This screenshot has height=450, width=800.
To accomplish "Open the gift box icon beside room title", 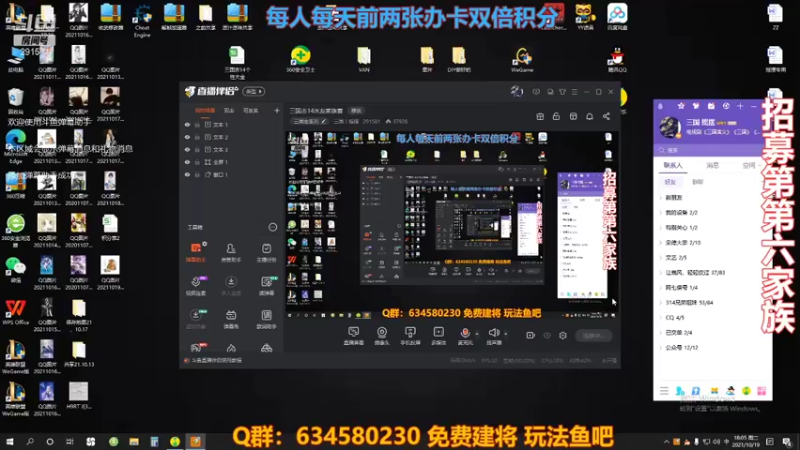I will tap(540, 117).
